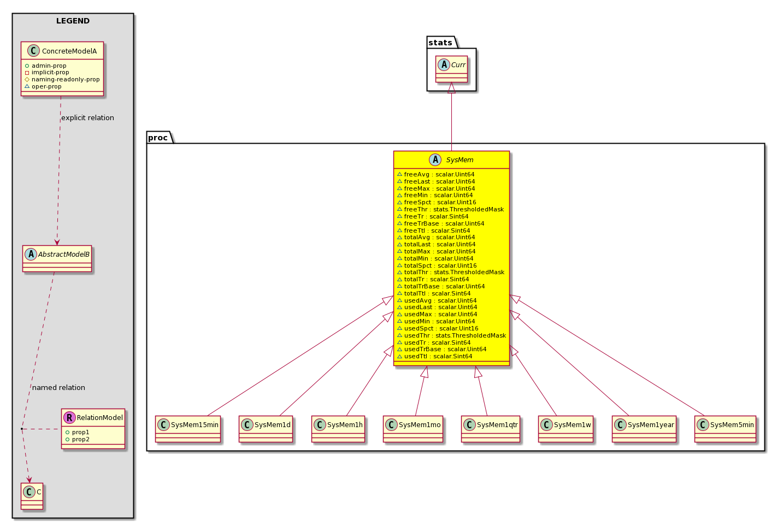Click the usedTr : scalar.Sint64 attribute
This screenshot has width=783, height=532.
437,342
